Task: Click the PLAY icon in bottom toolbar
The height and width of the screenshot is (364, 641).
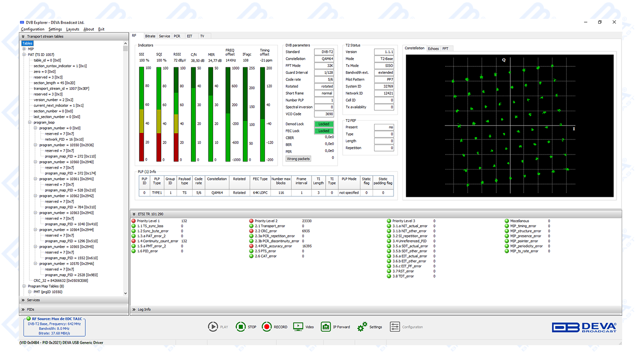Action: click(213, 327)
